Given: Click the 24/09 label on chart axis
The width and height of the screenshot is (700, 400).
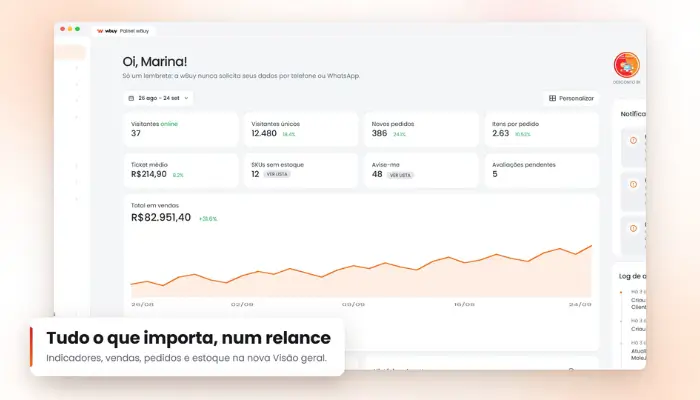Looking at the screenshot, I should coord(580,304).
